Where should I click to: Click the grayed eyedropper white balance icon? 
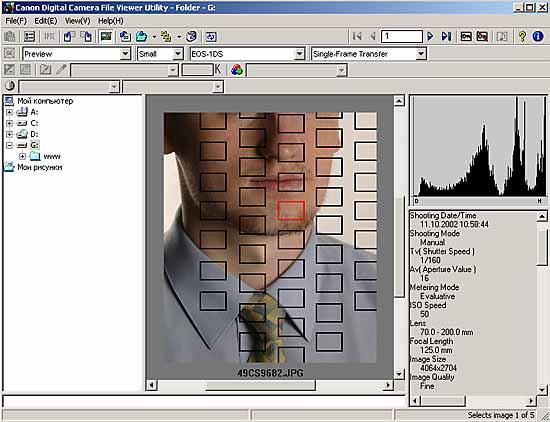61,69
